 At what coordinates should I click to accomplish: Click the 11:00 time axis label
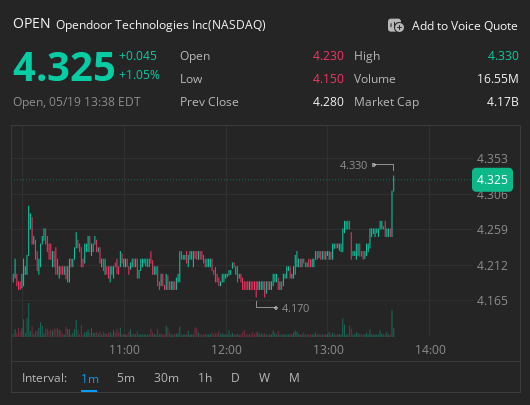(124, 350)
